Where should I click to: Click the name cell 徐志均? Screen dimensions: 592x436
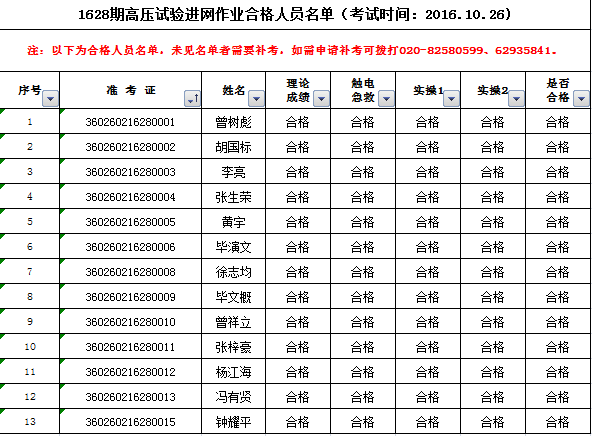234,271
